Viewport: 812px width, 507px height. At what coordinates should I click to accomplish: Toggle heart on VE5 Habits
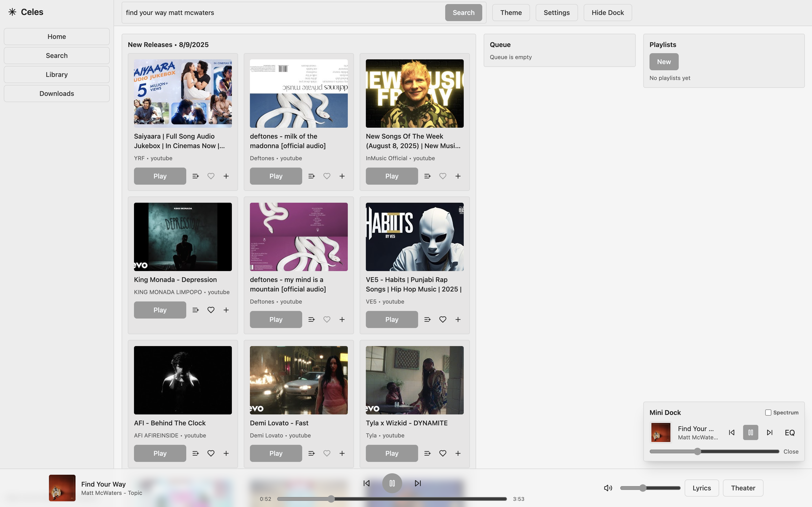click(443, 319)
